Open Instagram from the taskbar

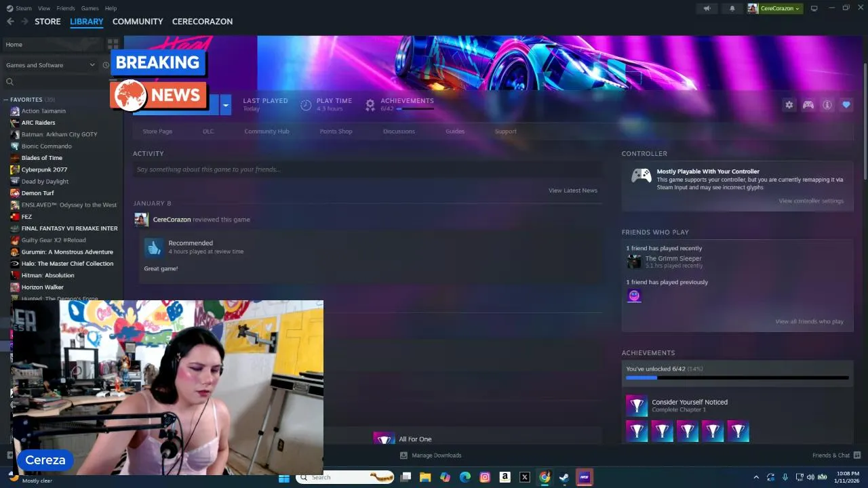click(x=485, y=477)
